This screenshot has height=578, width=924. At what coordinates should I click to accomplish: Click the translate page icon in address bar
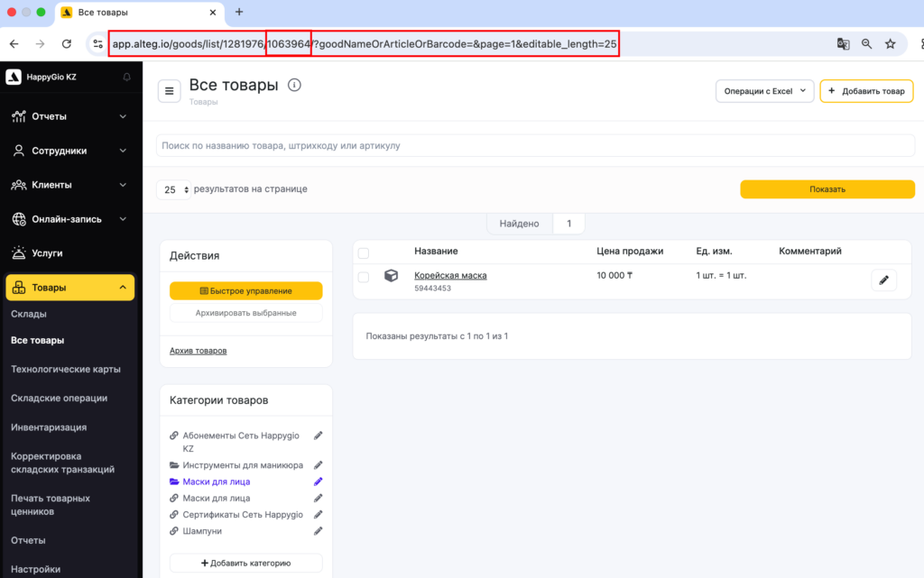tap(843, 43)
